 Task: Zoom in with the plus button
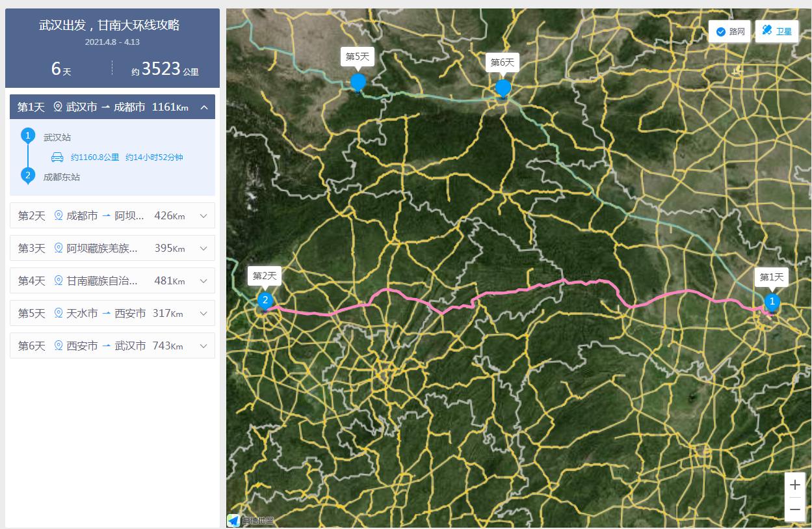[x=795, y=485]
